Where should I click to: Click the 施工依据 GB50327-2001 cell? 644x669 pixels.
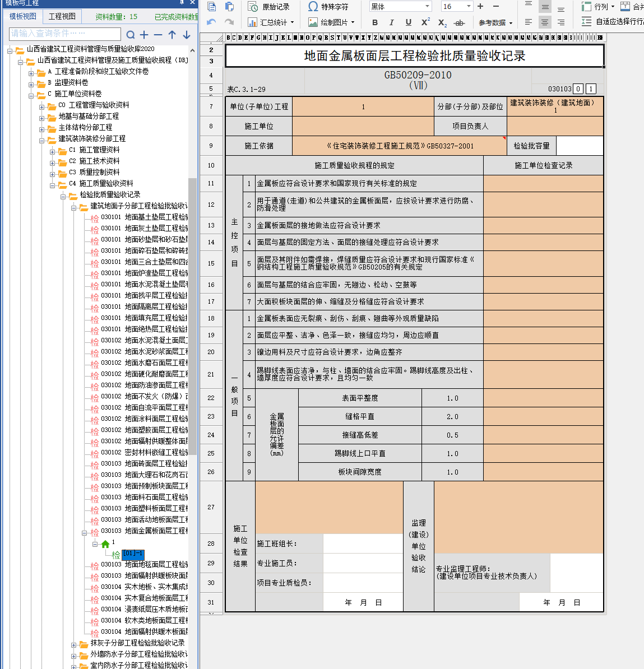[x=400, y=146]
